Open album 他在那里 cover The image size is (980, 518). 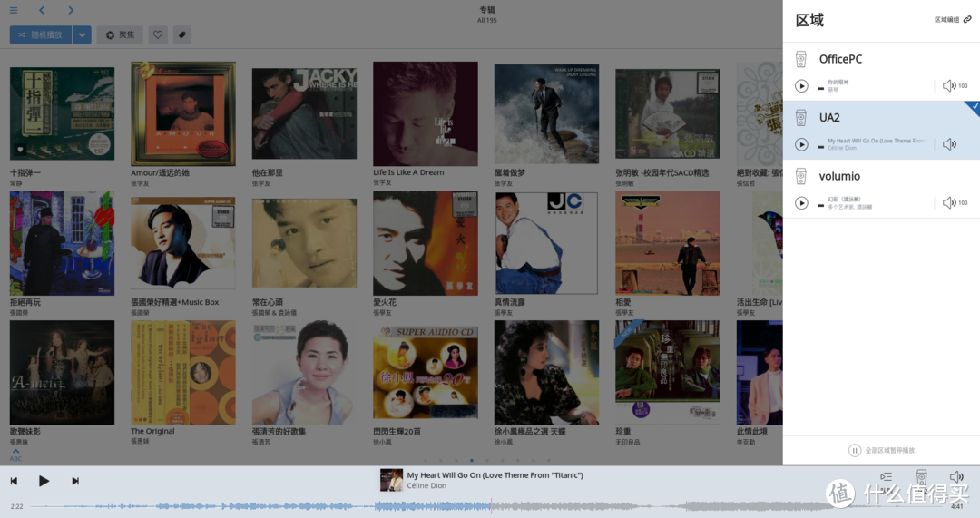click(x=304, y=113)
